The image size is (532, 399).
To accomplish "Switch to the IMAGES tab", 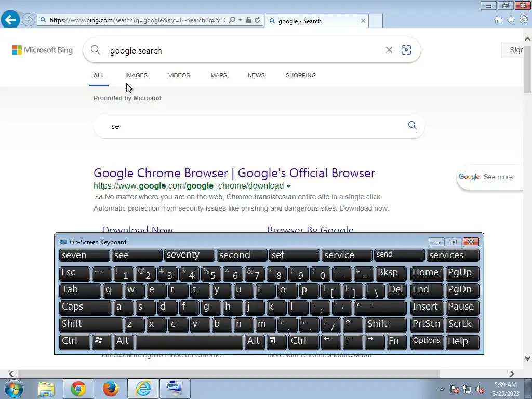I will [137, 75].
